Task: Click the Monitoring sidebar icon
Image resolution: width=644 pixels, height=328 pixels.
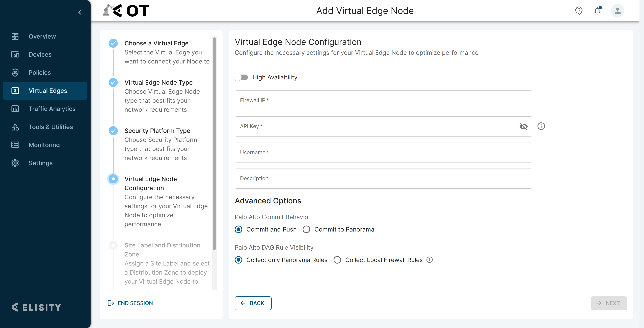Action: click(15, 145)
